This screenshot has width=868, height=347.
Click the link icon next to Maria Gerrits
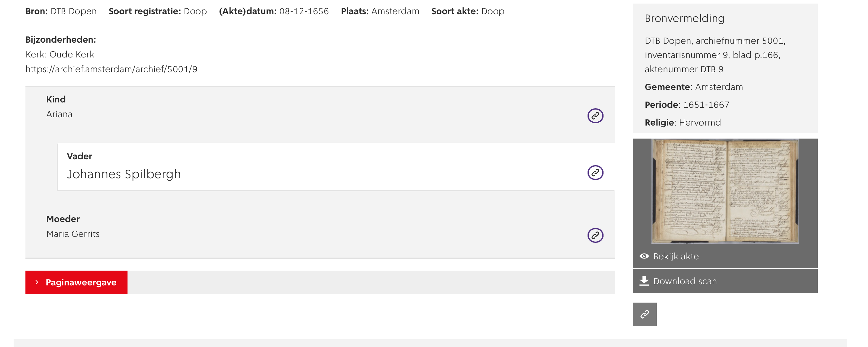(596, 235)
